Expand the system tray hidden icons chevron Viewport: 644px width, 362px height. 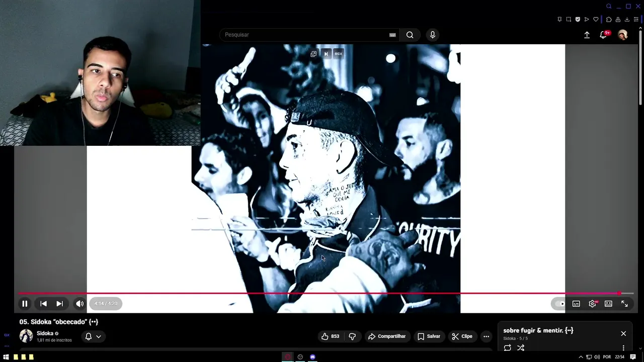point(581,357)
